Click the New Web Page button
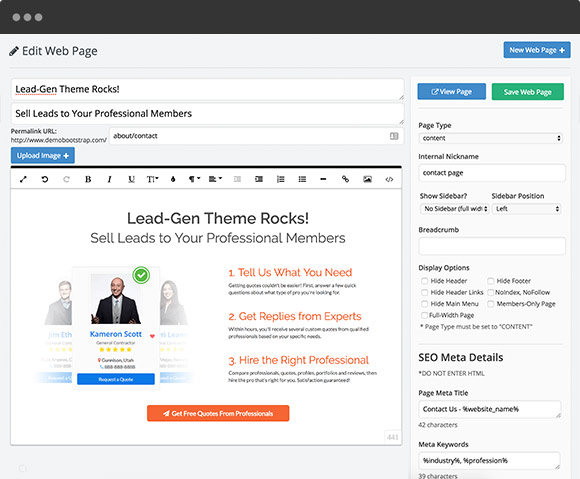 (537, 50)
